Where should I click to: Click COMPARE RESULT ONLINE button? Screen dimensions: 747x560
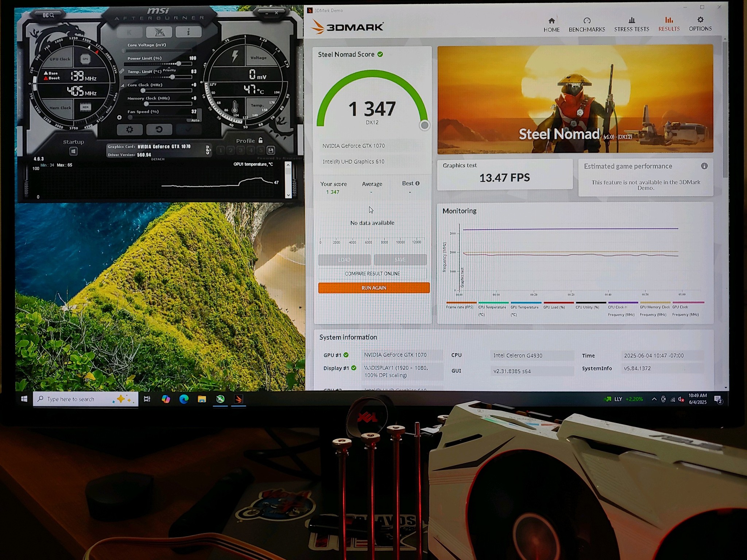(372, 273)
